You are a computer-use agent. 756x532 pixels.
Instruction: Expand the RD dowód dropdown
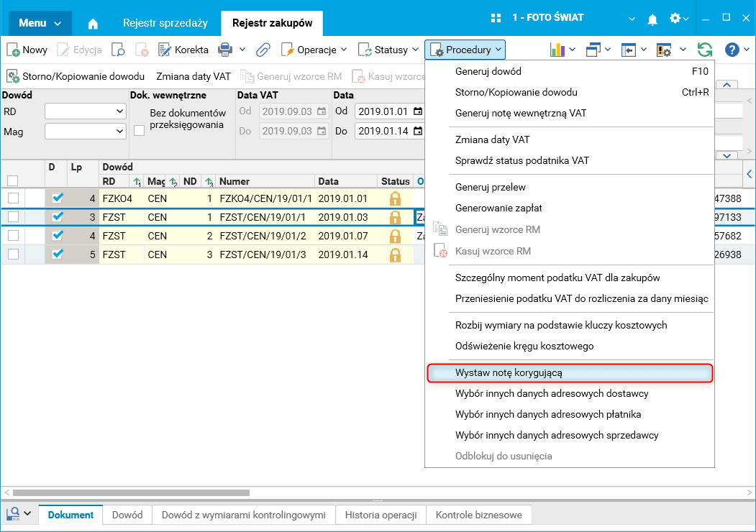[119, 111]
